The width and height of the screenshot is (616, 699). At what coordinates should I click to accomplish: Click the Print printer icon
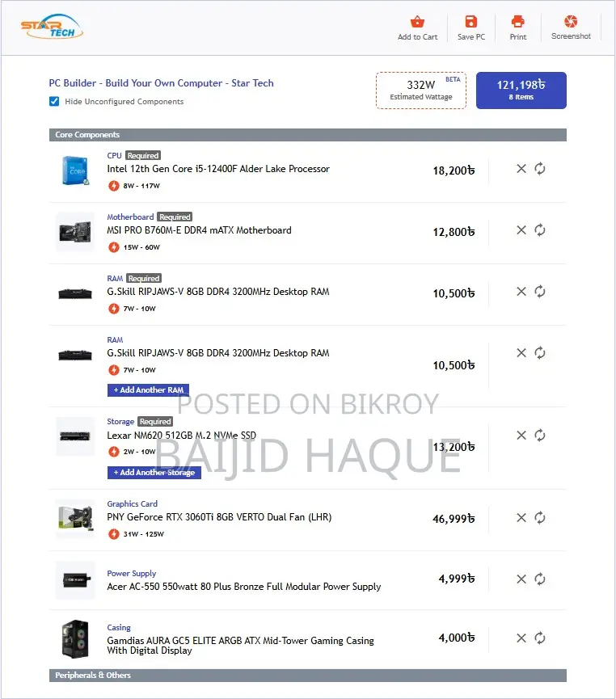click(x=518, y=21)
